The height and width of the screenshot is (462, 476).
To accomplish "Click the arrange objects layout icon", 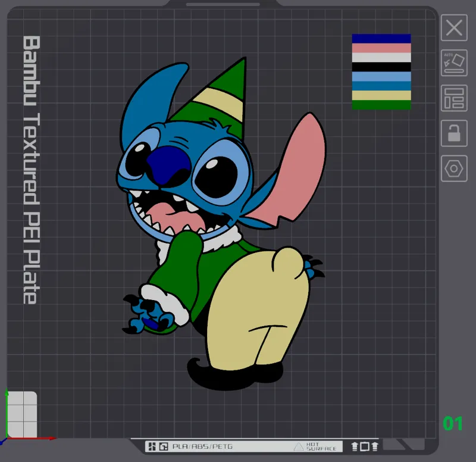I will pos(454,98).
